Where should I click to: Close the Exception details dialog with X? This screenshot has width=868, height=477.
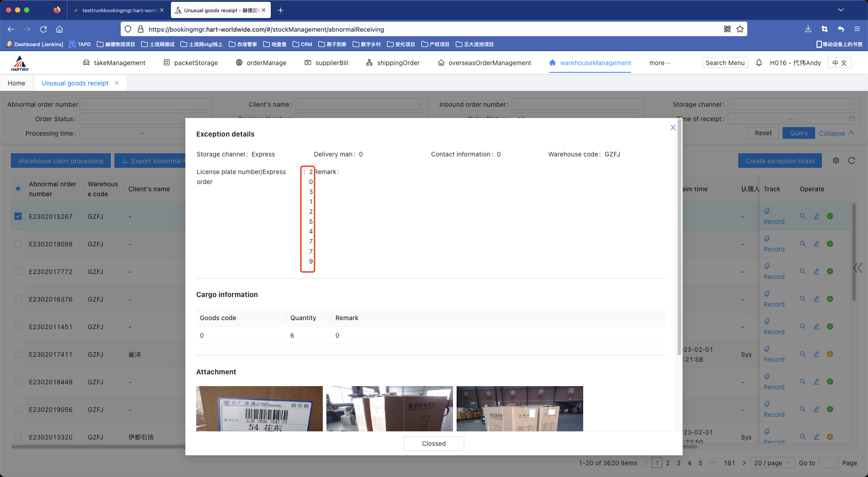pos(673,128)
